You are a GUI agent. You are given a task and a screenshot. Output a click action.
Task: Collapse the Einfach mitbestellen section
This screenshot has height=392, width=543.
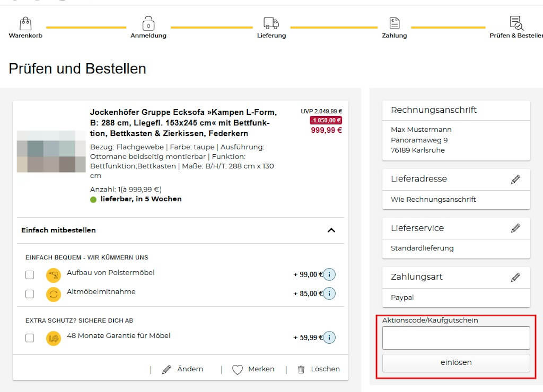pos(331,230)
